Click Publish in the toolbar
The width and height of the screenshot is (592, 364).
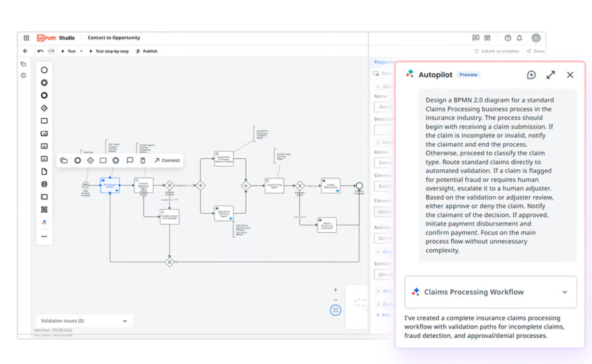point(147,51)
